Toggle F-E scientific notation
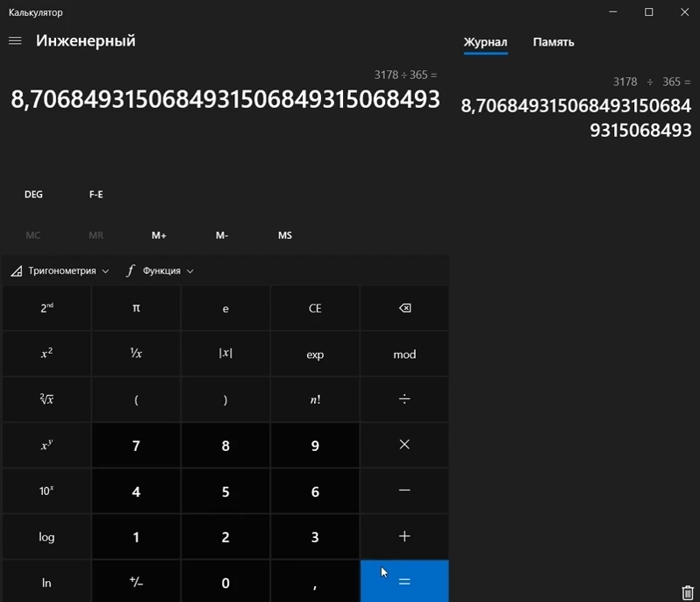The height and width of the screenshot is (602, 700). [x=96, y=195]
